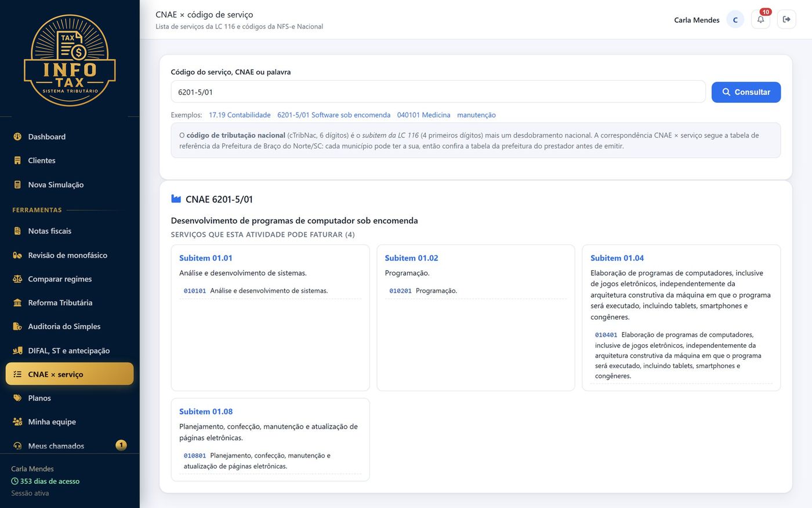Open notifications bell icon

(760, 19)
